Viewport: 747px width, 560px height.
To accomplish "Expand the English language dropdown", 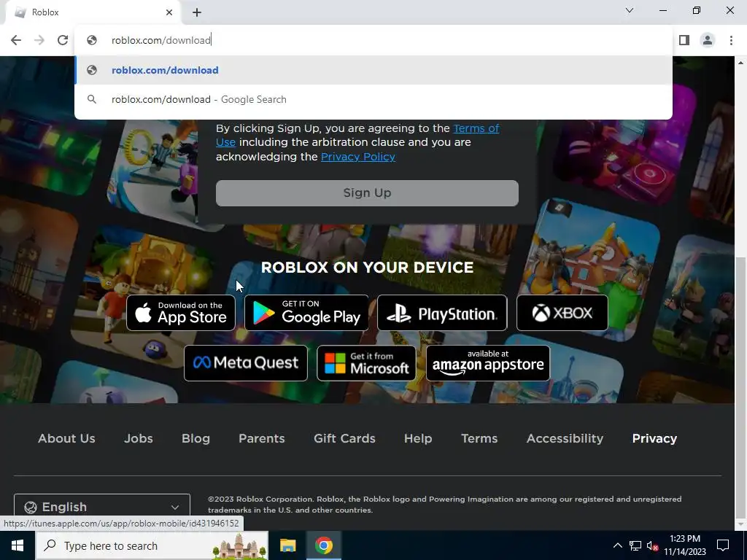I will (x=102, y=507).
